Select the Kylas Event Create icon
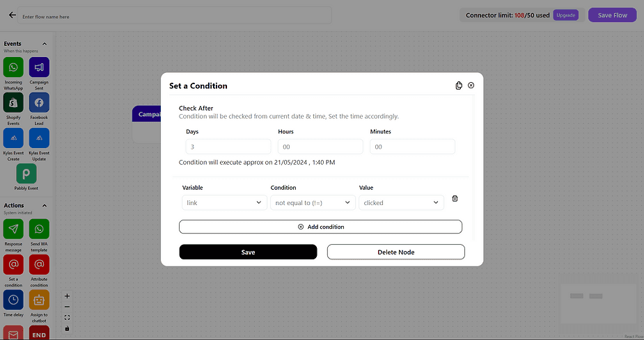This screenshot has width=644, height=340. coord(13,138)
